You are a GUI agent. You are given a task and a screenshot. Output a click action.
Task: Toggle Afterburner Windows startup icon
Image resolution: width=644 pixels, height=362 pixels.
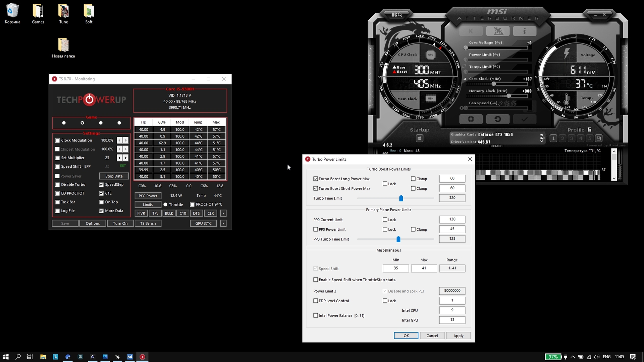click(x=419, y=138)
